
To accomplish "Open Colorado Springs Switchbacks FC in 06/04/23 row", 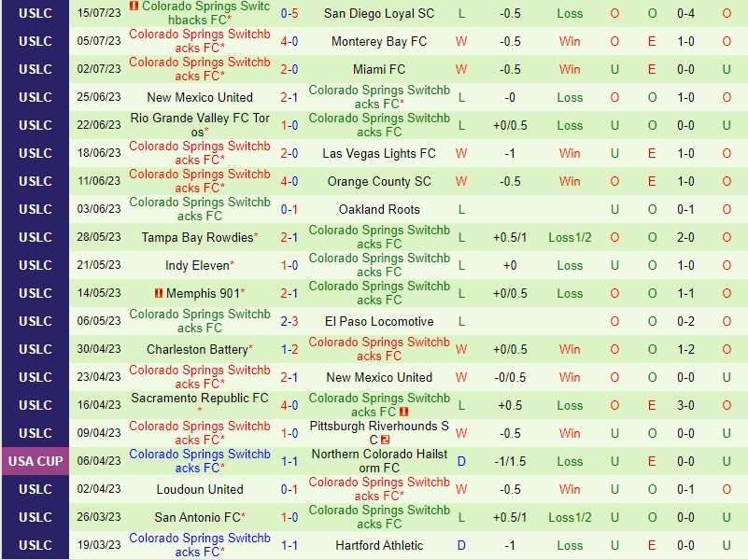I will click(200, 461).
